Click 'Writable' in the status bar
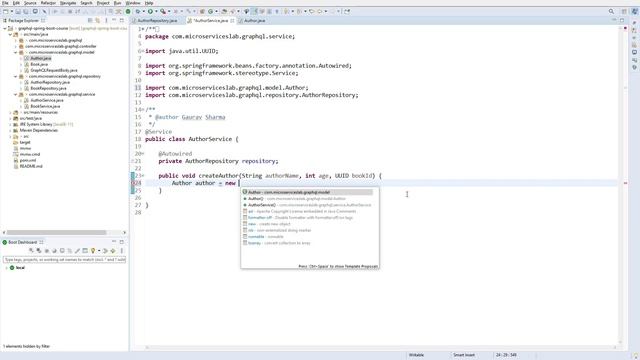 [416, 355]
